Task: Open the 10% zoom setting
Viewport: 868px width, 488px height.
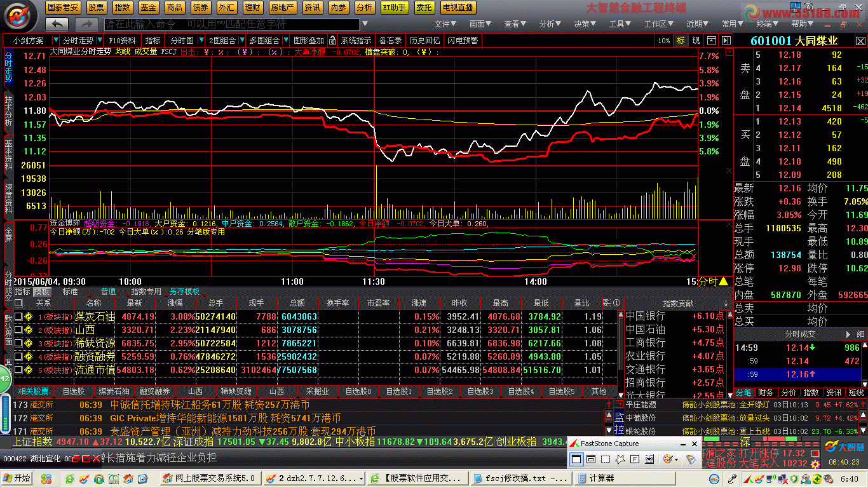Action: tap(664, 40)
